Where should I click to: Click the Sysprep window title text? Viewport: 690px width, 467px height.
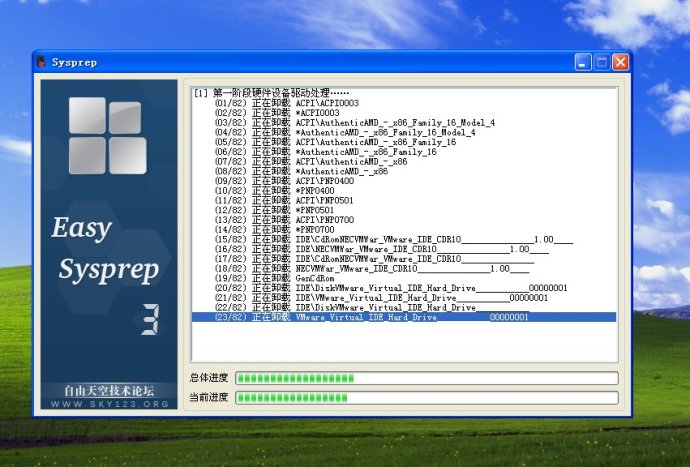(74, 63)
